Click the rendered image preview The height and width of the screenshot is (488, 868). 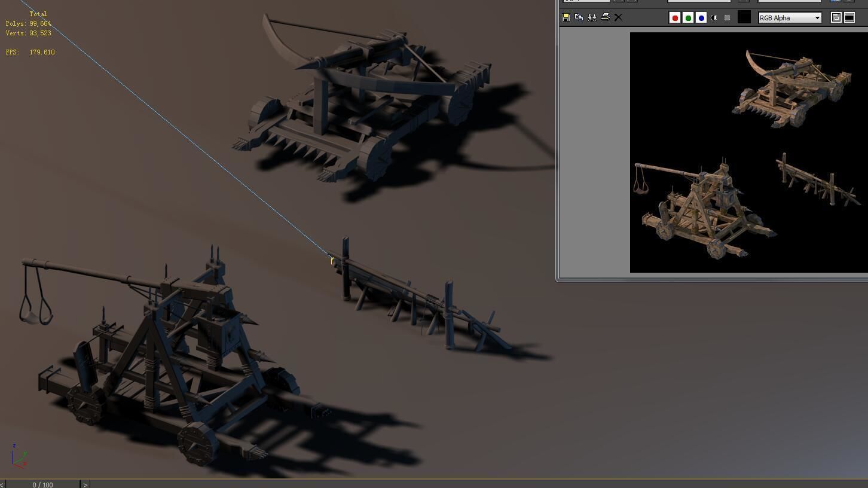click(x=749, y=152)
